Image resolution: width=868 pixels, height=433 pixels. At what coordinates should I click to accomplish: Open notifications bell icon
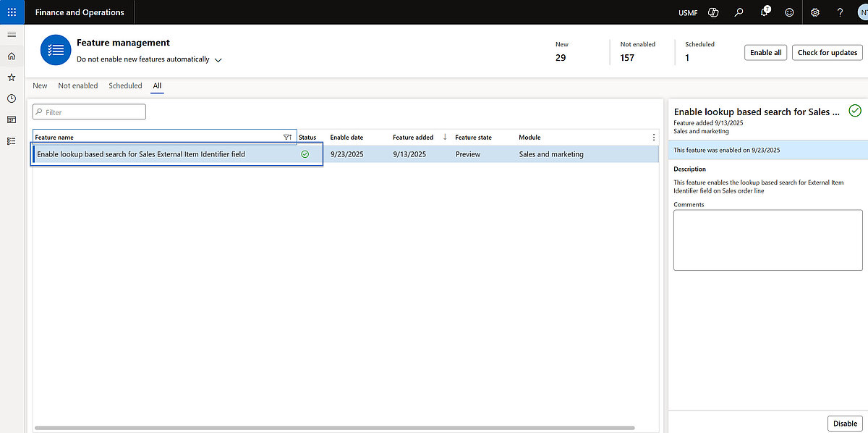(x=765, y=12)
